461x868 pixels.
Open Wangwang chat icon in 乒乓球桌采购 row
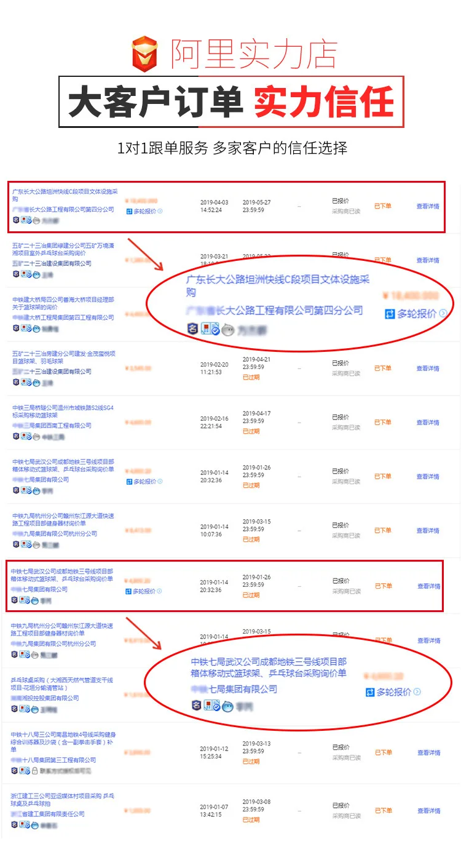[x=34, y=709]
